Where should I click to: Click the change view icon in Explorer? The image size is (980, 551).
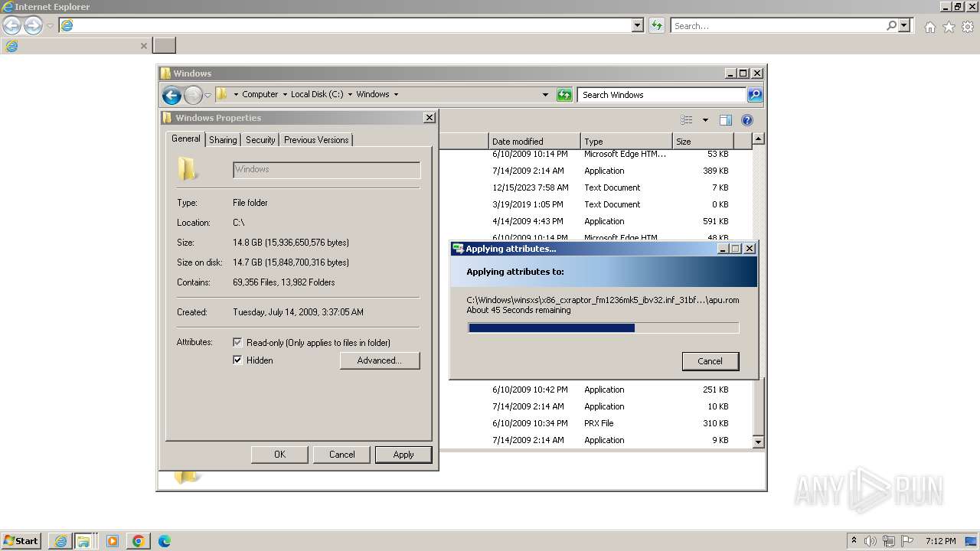tap(687, 120)
